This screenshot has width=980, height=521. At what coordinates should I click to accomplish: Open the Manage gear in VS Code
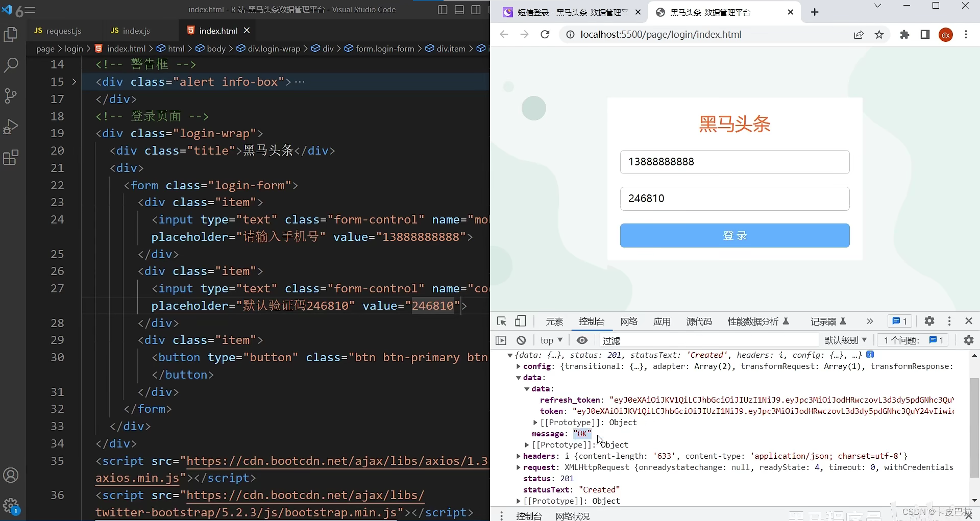[11, 506]
